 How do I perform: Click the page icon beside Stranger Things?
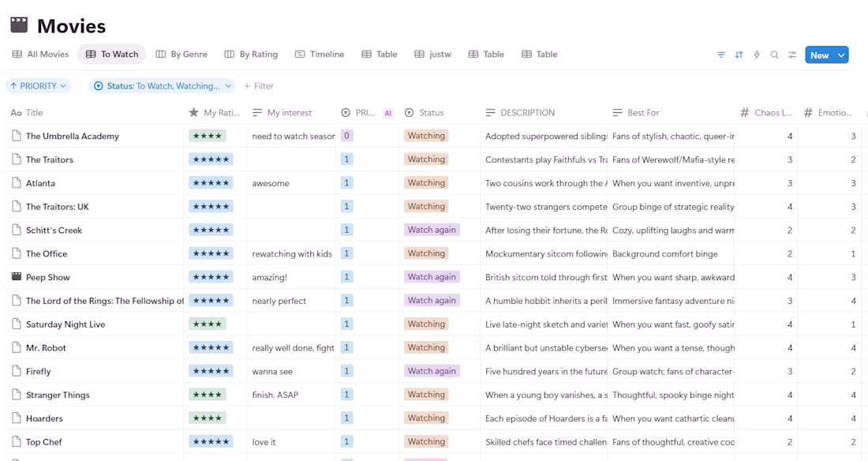pyautogui.click(x=17, y=395)
